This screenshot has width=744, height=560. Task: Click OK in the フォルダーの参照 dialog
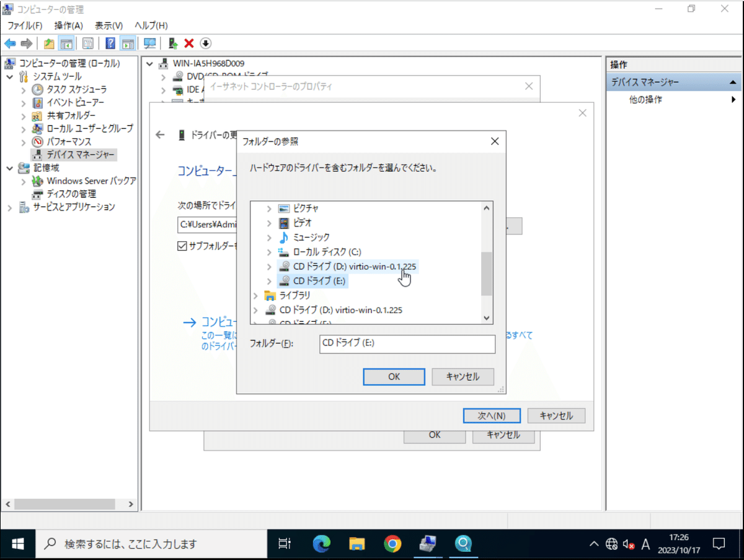pos(394,376)
